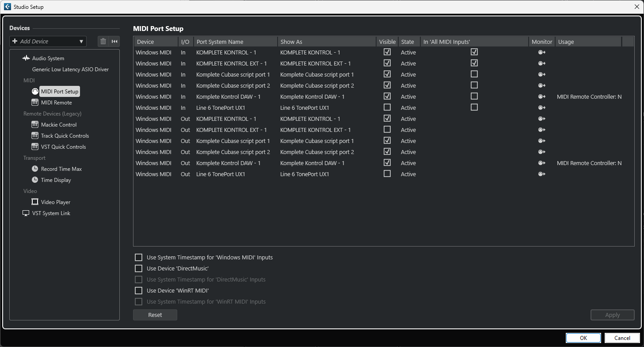The width and height of the screenshot is (644, 347).
Task: Click the Show As column header
Action: [327, 42]
